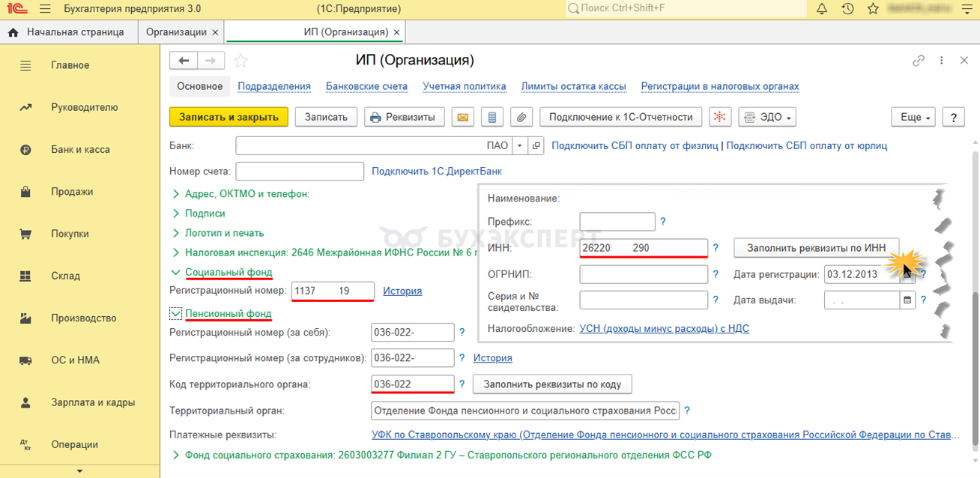Viewport: 980px width, 478px height.
Task: Click the favorites star in top bar
Action: (x=873, y=9)
